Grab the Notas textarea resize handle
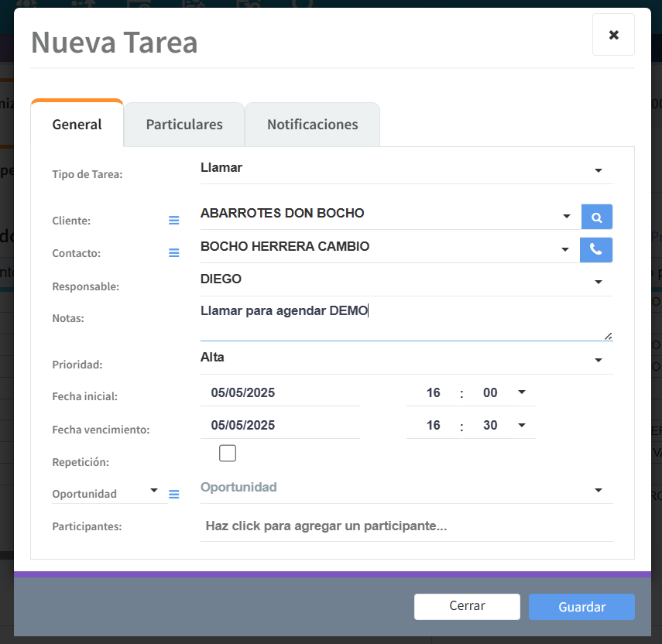 [x=608, y=335]
